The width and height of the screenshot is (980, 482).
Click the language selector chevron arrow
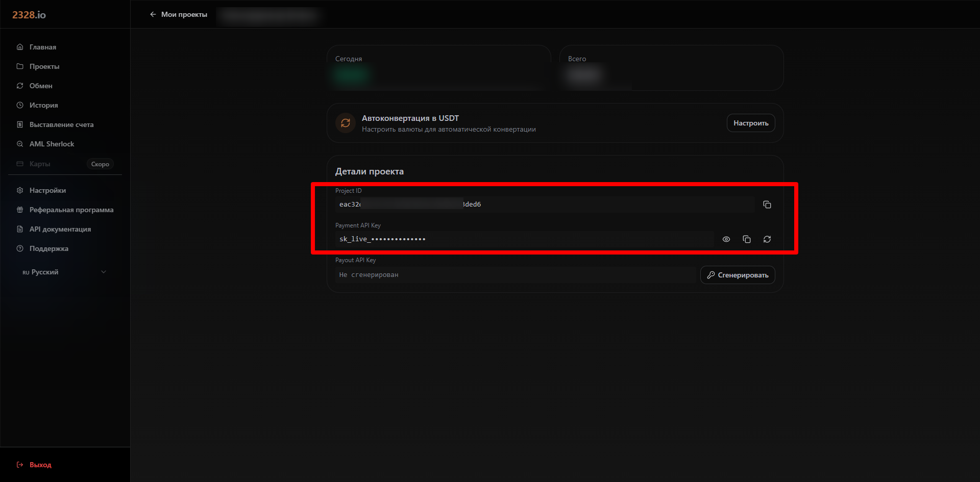[104, 272]
